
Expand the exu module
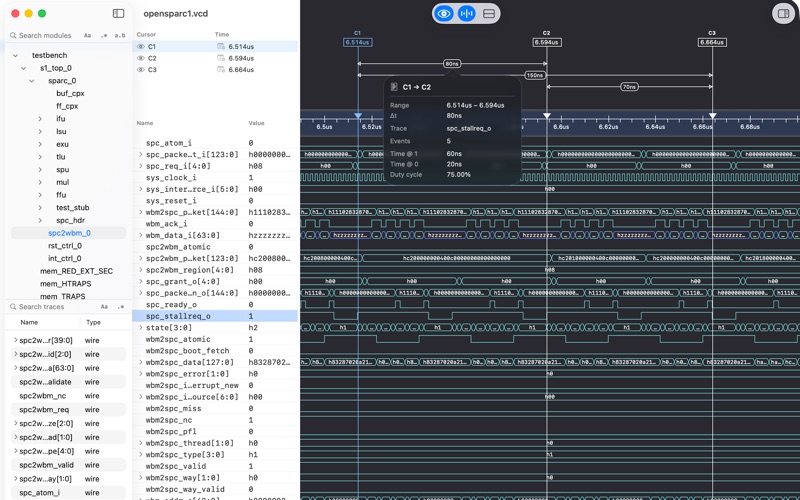point(40,144)
